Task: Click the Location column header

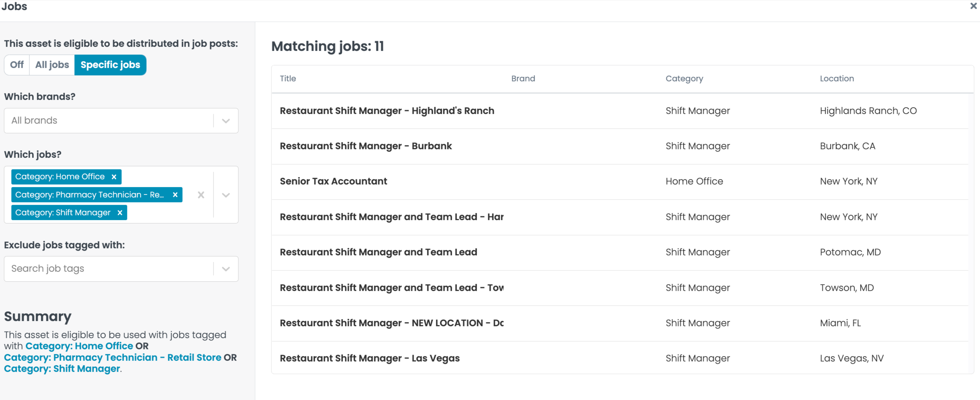Action: pos(837,79)
